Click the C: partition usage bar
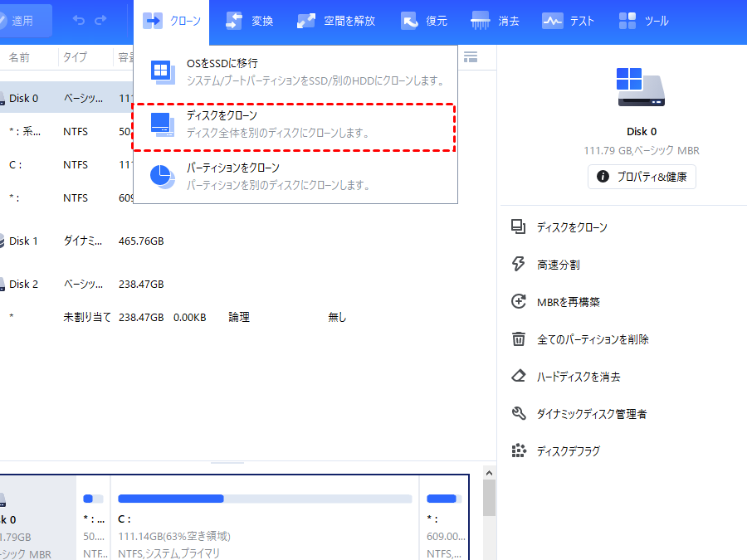This screenshot has width=747, height=560. pos(265,499)
